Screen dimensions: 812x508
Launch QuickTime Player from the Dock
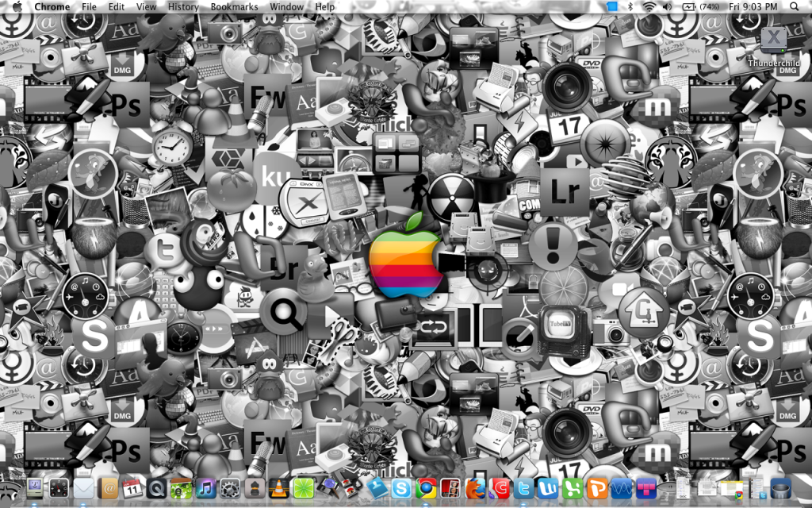[156, 489]
